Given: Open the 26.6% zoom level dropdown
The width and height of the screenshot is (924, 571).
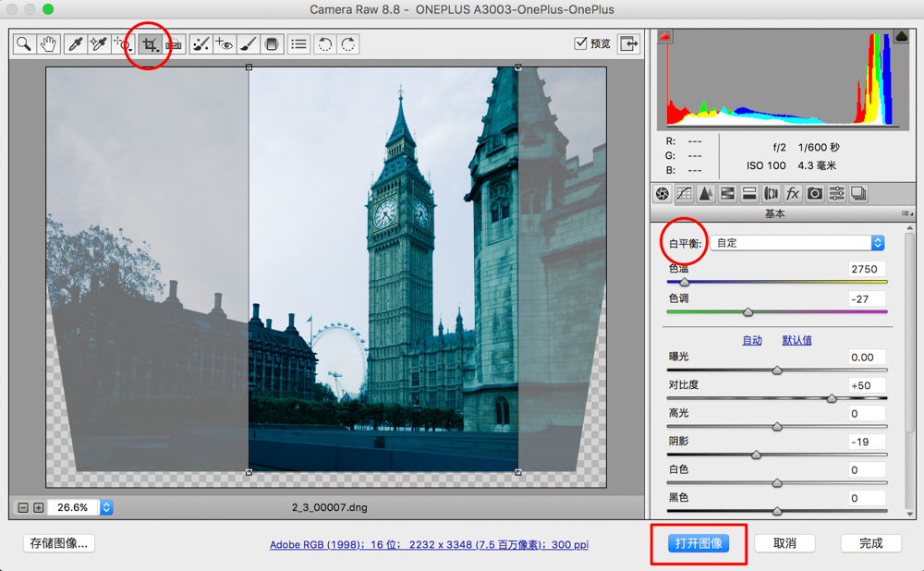Looking at the screenshot, I should [x=106, y=507].
